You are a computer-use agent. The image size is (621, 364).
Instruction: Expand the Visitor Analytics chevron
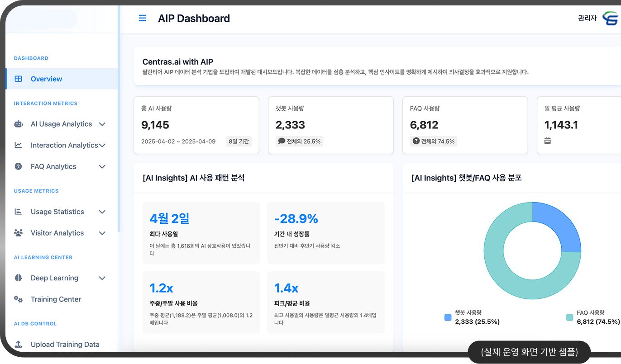pyautogui.click(x=102, y=233)
